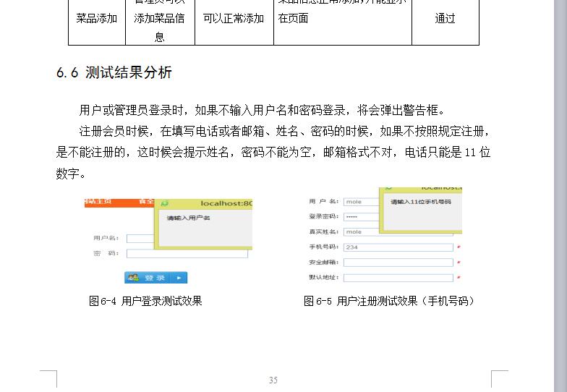Click the blue 登录 button in the figure
The height and width of the screenshot is (392, 567).
(x=156, y=278)
